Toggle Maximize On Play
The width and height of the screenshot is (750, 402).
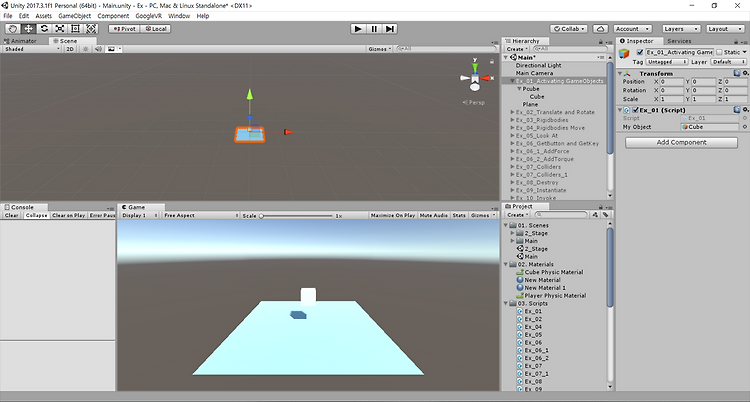(393, 215)
